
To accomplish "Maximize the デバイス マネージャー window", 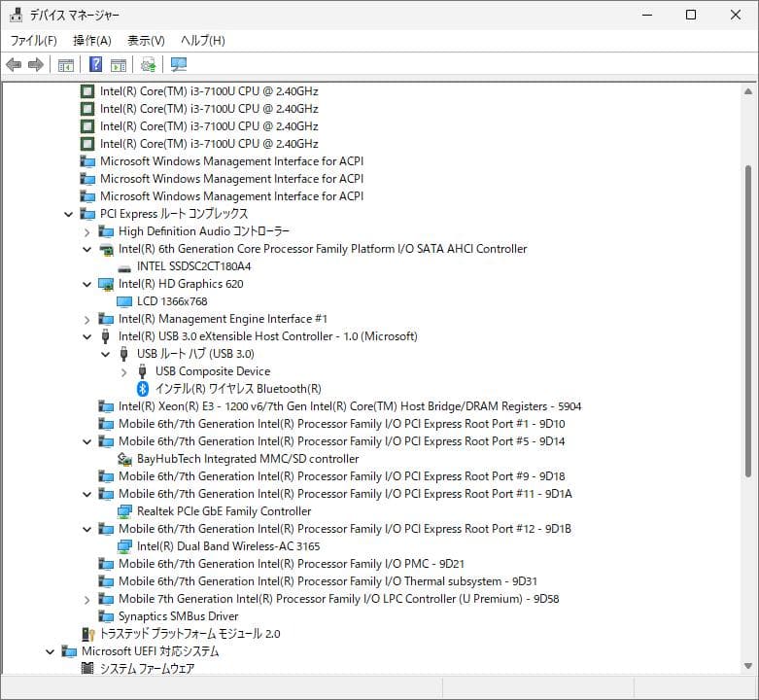I will click(x=691, y=15).
